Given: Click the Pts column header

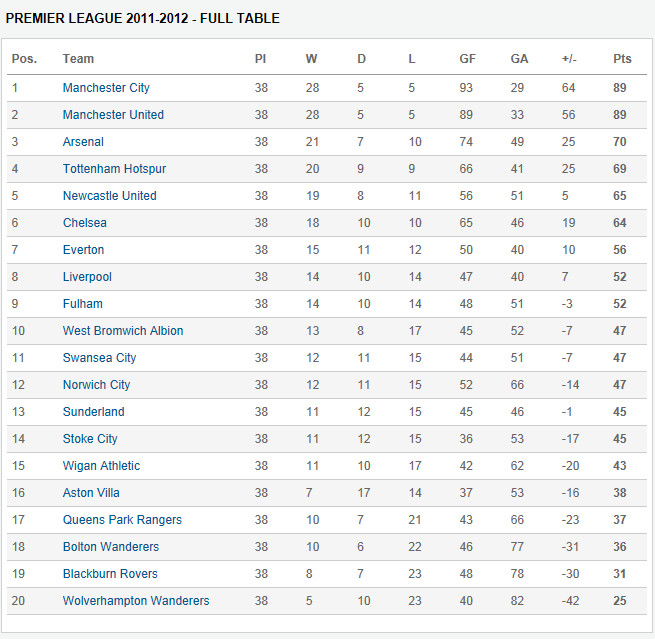Looking at the screenshot, I should coord(622,59).
